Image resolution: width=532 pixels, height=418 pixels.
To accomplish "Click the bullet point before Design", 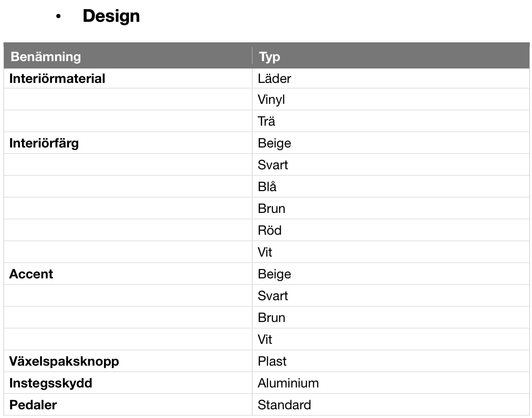I will point(58,17).
